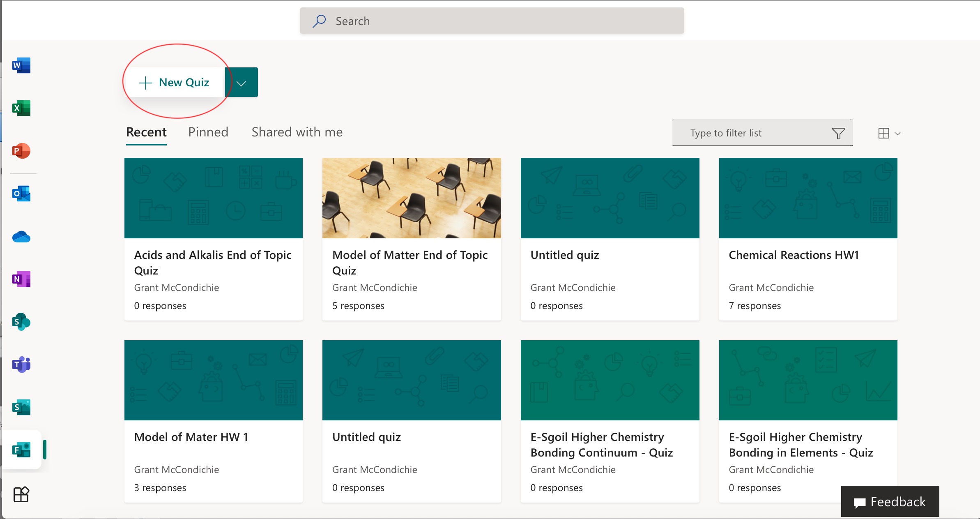Image resolution: width=980 pixels, height=519 pixels.
Task: Switch to Shared with me tab
Action: [x=297, y=132]
